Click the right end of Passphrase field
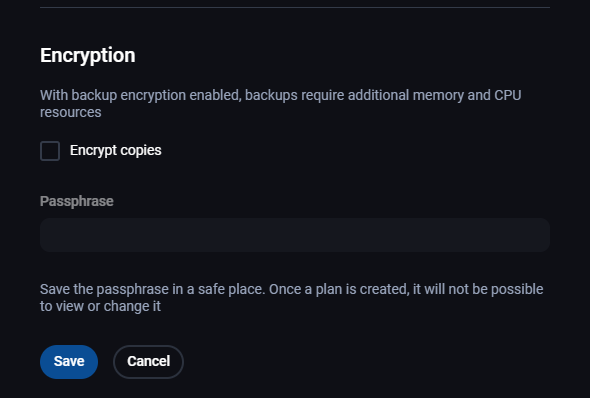Screen dimensions: 590x398 click(538, 235)
